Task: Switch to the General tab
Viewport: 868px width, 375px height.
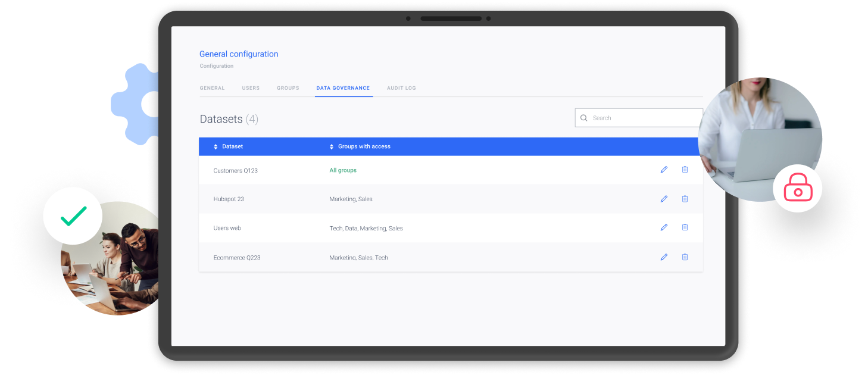Action: coord(212,88)
